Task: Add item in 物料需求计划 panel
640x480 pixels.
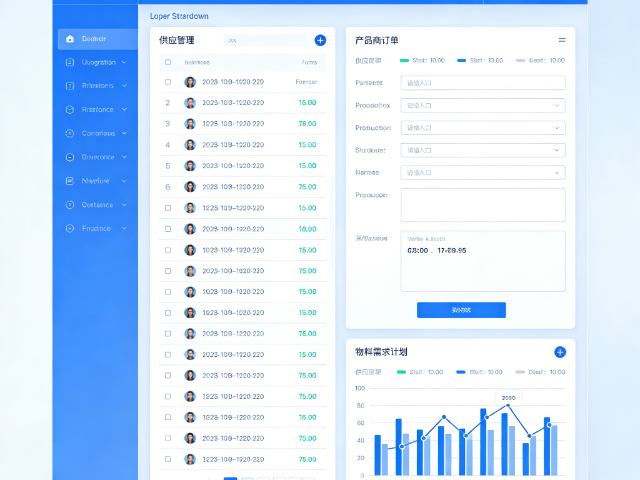Action: (x=560, y=352)
